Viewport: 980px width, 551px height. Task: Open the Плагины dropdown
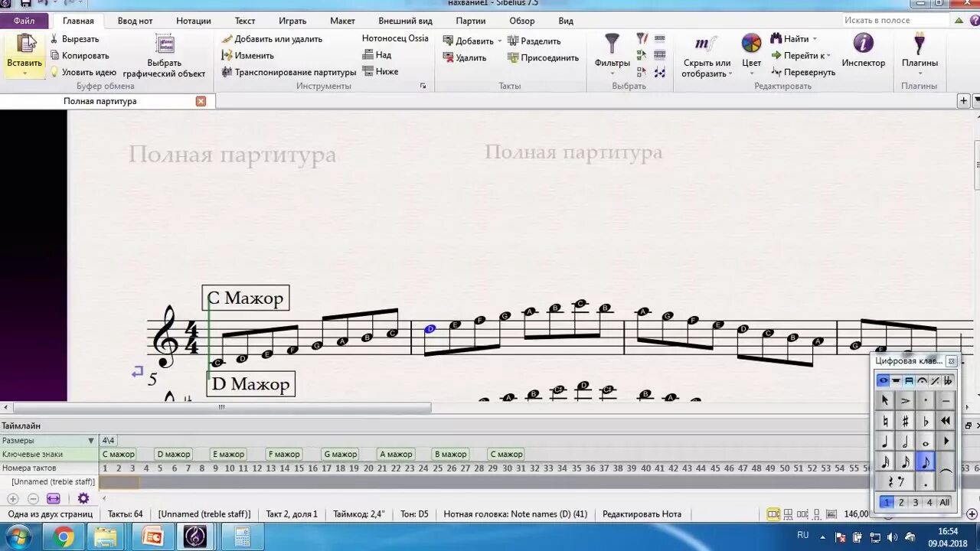920,74
